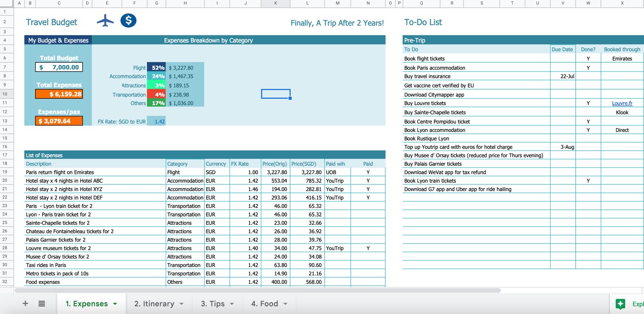Switch to the 2. Itinerary sheet tab
This screenshot has height=314, width=644.
click(154, 304)
